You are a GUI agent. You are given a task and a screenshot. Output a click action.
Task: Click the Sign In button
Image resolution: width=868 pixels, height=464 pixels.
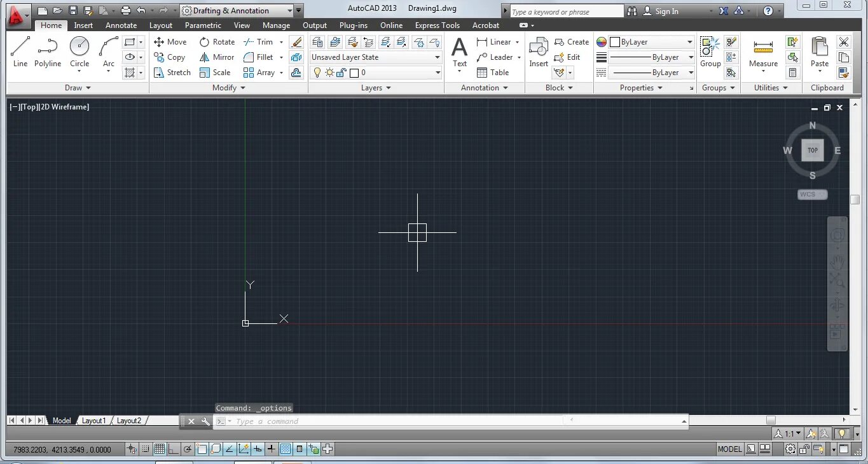(661, 11)
